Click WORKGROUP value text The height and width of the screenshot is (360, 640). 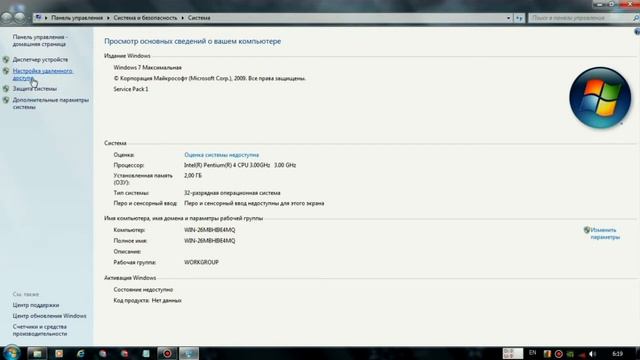(x=201, y=262)
